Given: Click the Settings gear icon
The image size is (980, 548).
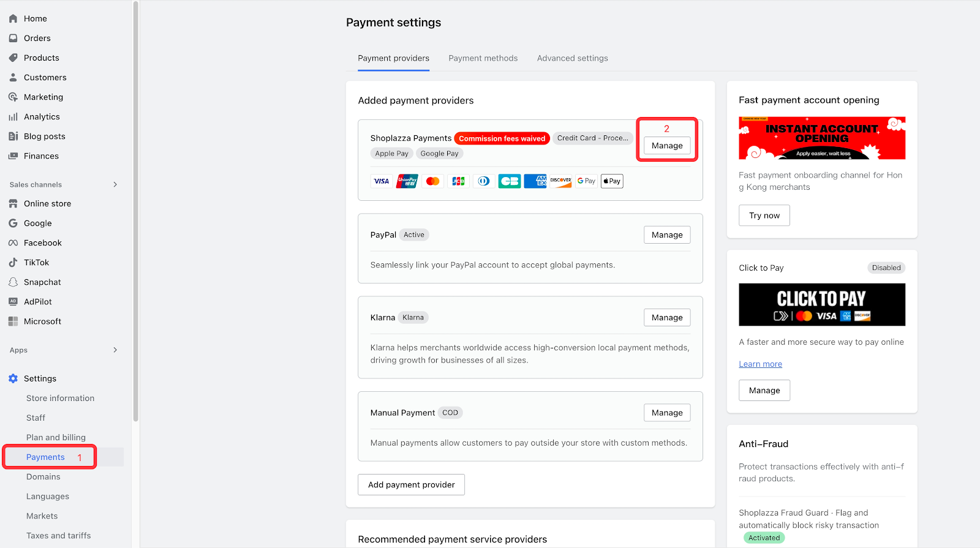Looking at the screenshot, I should point(13,379).
